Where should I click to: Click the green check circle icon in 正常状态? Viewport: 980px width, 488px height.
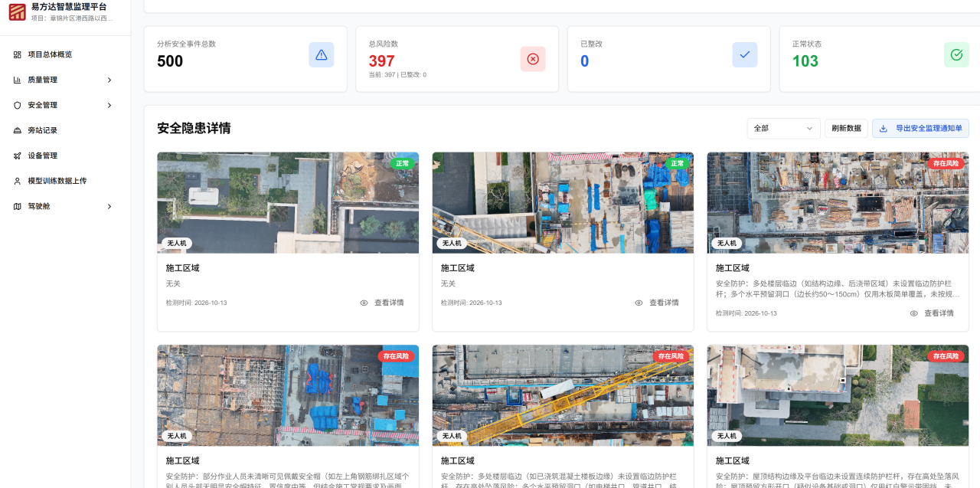pos(956,55)
